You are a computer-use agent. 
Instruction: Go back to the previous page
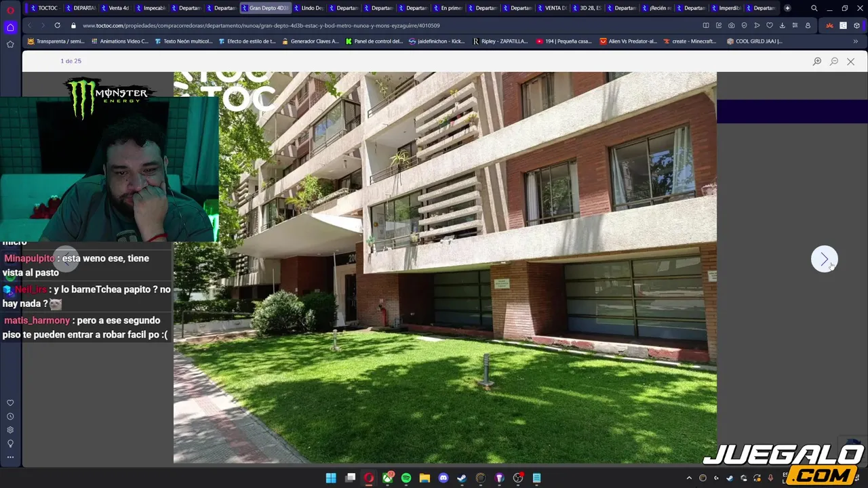[x=29, y=26]
